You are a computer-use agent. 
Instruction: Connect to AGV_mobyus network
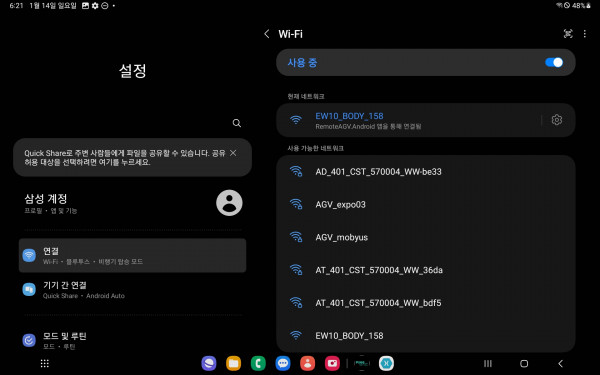click(426, 237)
